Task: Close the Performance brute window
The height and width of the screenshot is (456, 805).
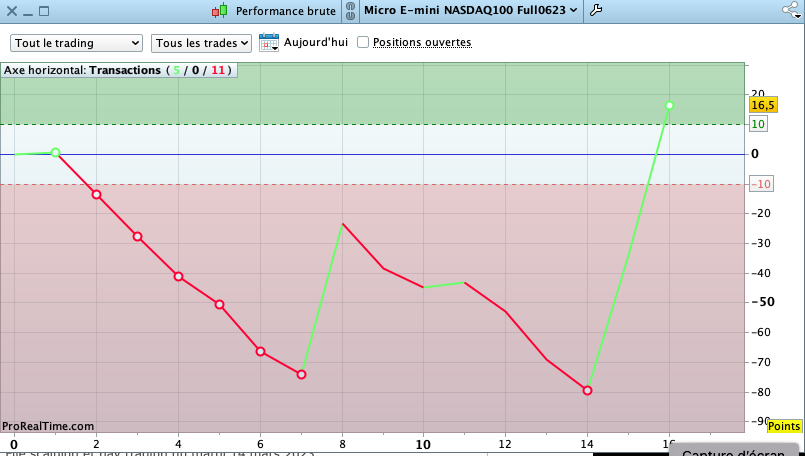Action: point(11,11)
